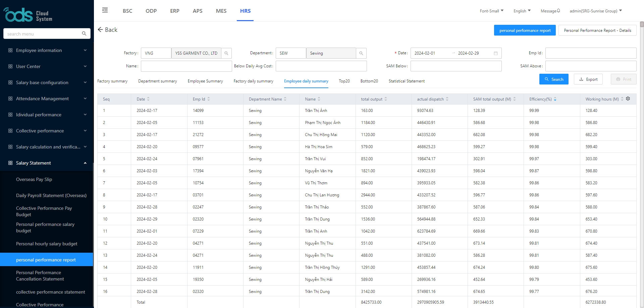Click the hamburger menu collapse icon

(x=105, y=10)
